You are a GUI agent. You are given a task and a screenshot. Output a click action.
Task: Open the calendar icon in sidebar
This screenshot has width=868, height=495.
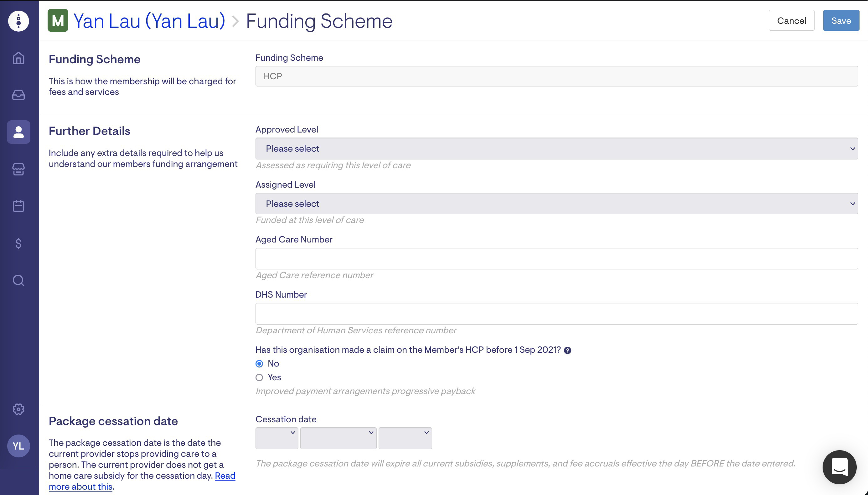pos(18,206)
